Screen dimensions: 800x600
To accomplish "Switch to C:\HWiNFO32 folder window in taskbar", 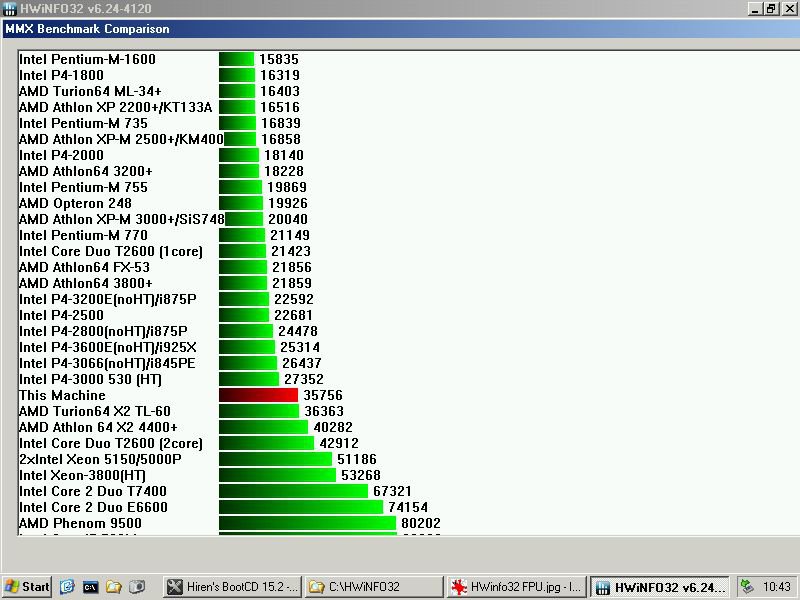I will coord(373,587).
